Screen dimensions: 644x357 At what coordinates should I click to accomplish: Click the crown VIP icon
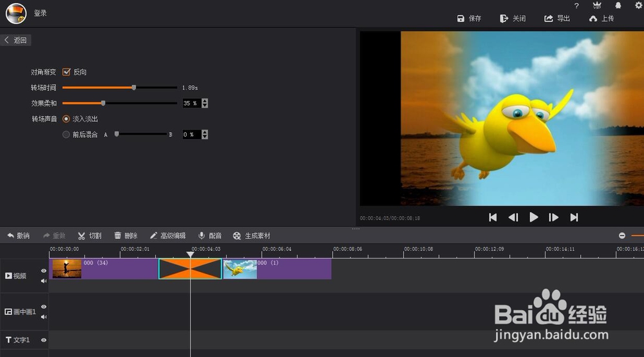(x=597, y=5)
